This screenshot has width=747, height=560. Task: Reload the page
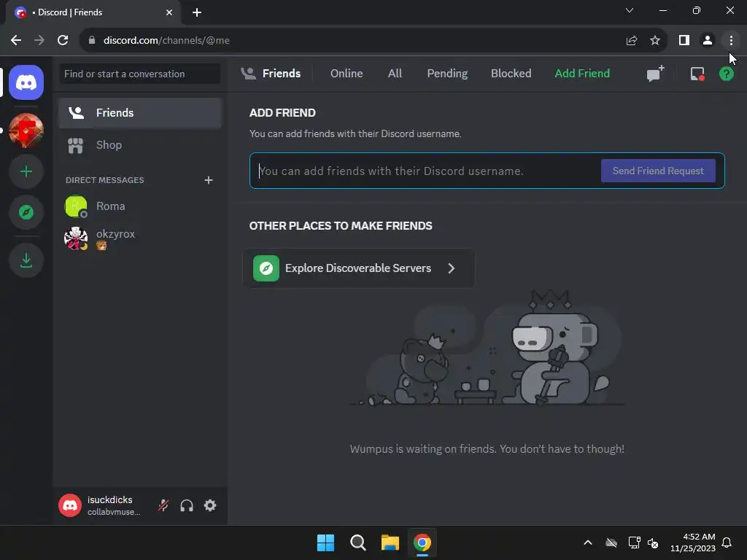(63, 41)
